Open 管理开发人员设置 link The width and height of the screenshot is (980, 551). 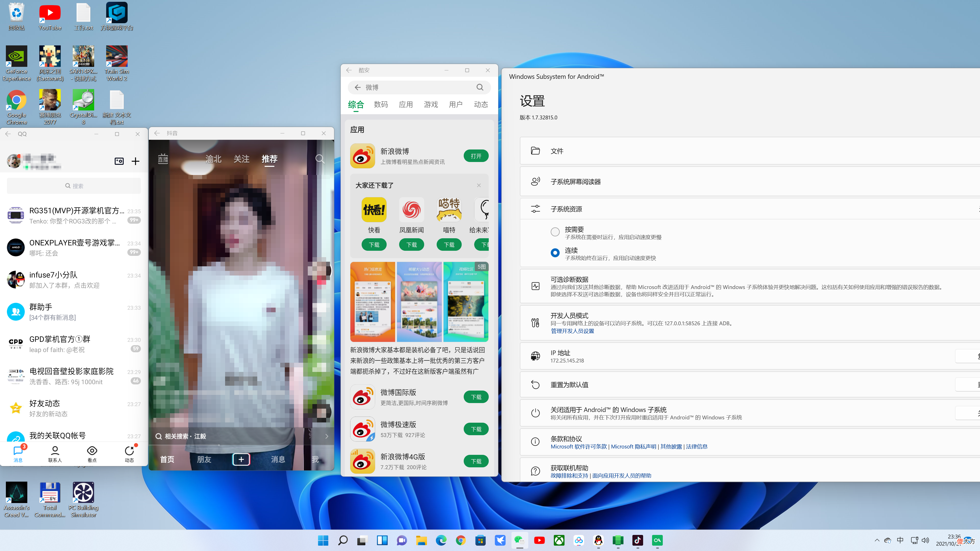(x=572, y=331)
